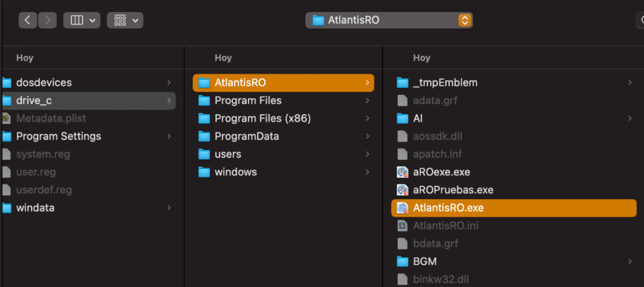Open the ProgramData folder
Image resolution: width=644 pixels, height=287 pixels.
click(x=247, y=136)
